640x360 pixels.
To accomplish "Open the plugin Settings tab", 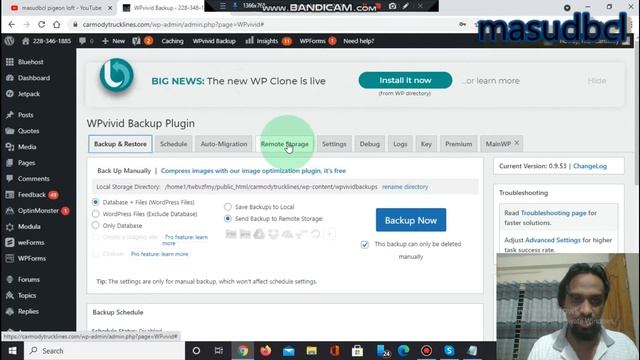I will [334, 144].
